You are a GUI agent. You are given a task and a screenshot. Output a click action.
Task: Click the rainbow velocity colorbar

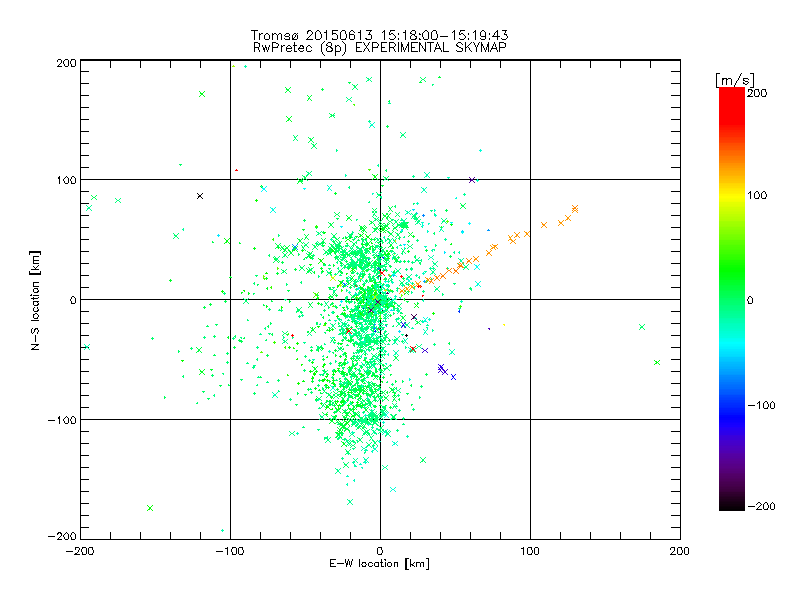pos(732,299)
